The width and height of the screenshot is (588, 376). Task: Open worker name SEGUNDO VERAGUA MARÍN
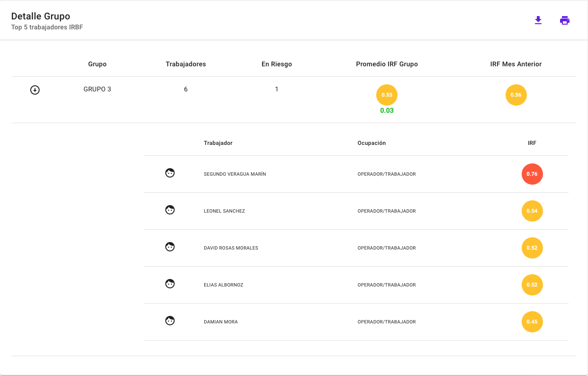[235, 174]
